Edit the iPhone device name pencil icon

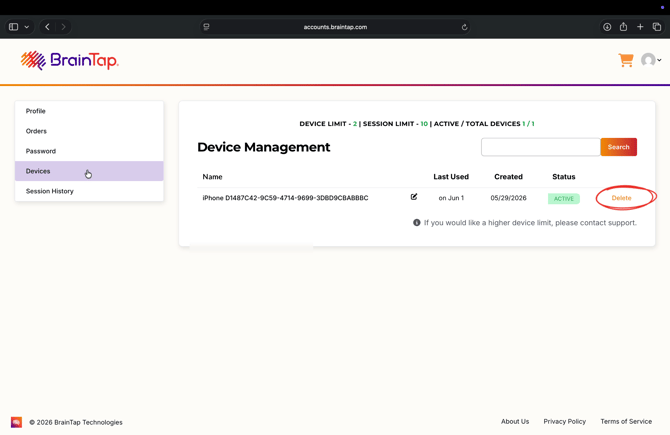point(414,197)
